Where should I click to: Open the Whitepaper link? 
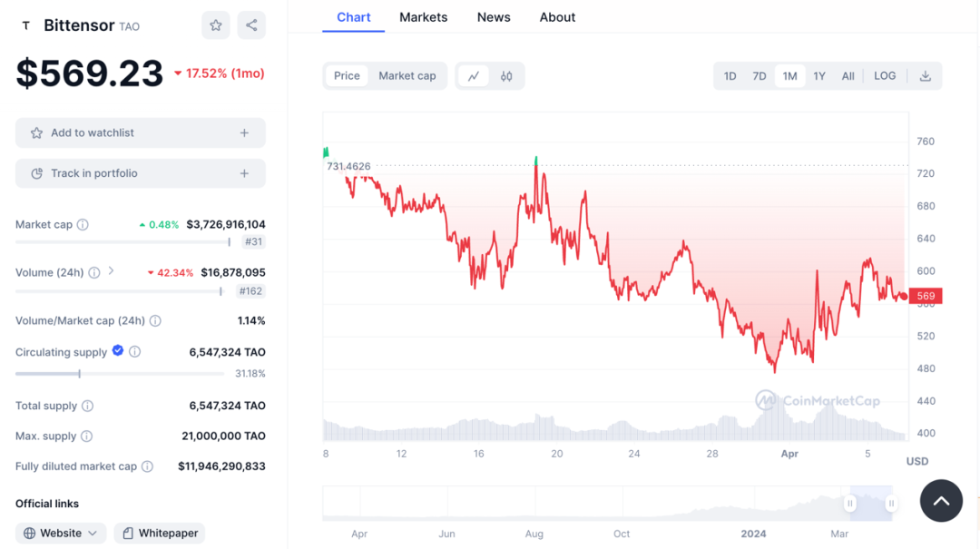click(x=160, y=534)
